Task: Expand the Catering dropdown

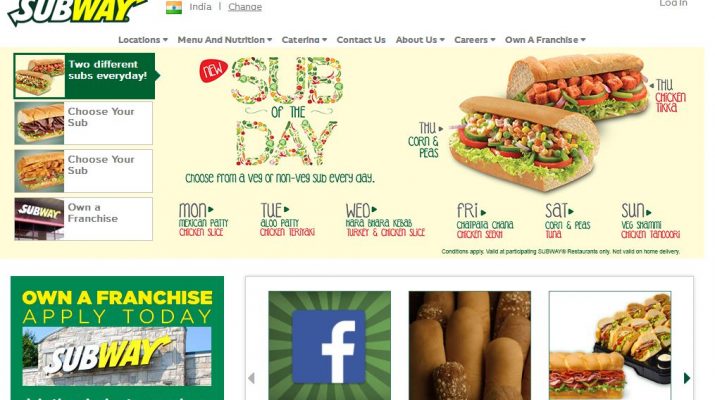Action: [x=304, y=40]
